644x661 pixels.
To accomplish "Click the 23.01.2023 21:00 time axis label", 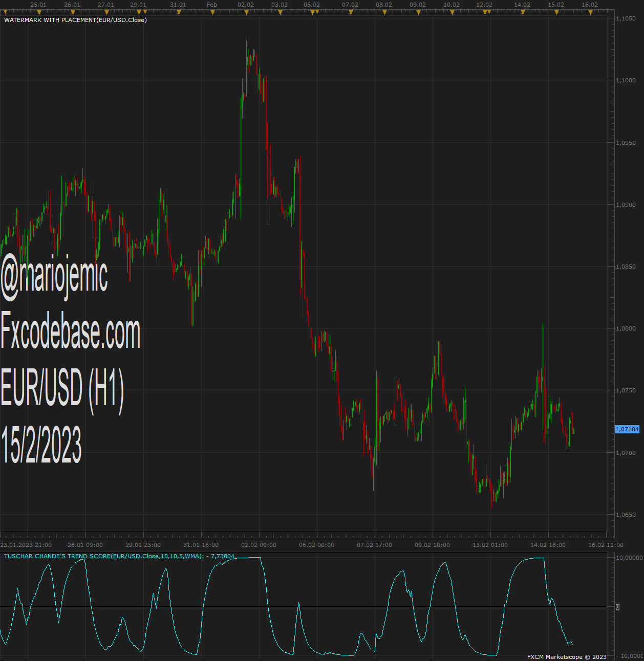I will 26,545.
